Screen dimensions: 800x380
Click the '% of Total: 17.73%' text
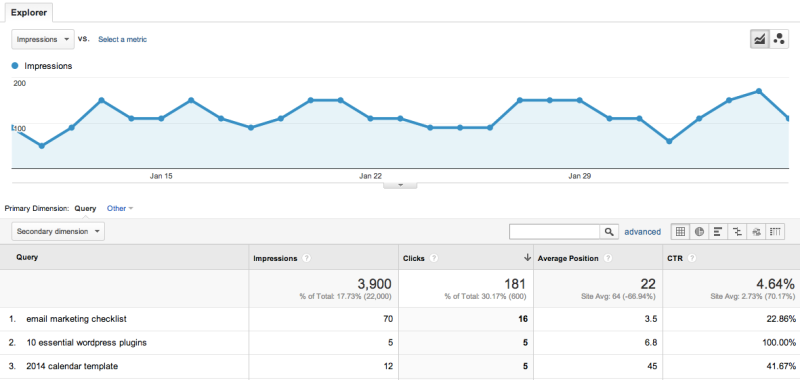pos(345,296)
